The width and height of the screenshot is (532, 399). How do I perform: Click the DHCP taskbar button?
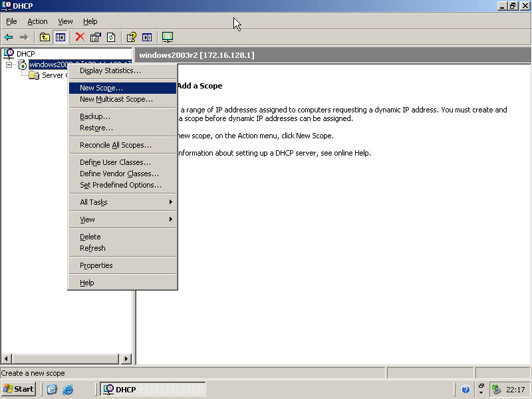(x=152, y=389)
